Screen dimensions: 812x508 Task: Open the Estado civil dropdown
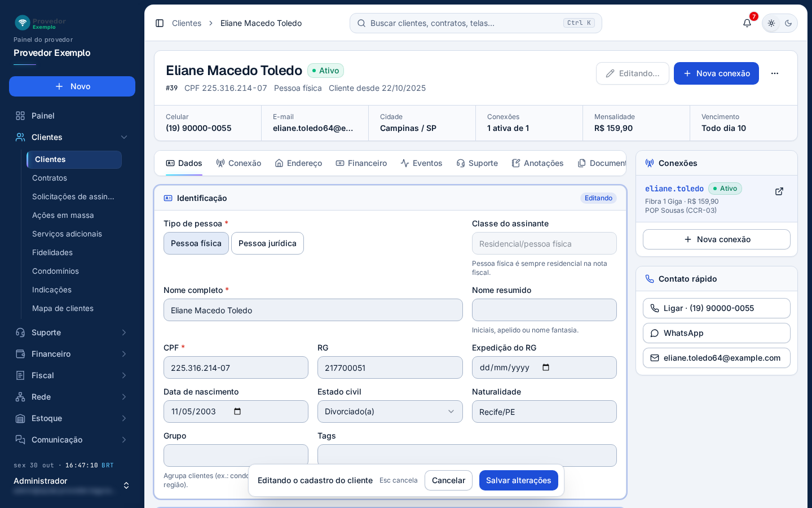click(x=390, y=411)
